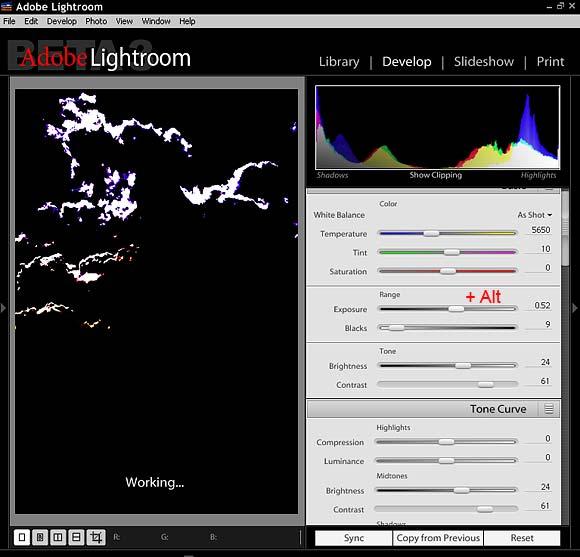Select the top-bottom split view icon
580x557 pixels.
tap(76, 537)
